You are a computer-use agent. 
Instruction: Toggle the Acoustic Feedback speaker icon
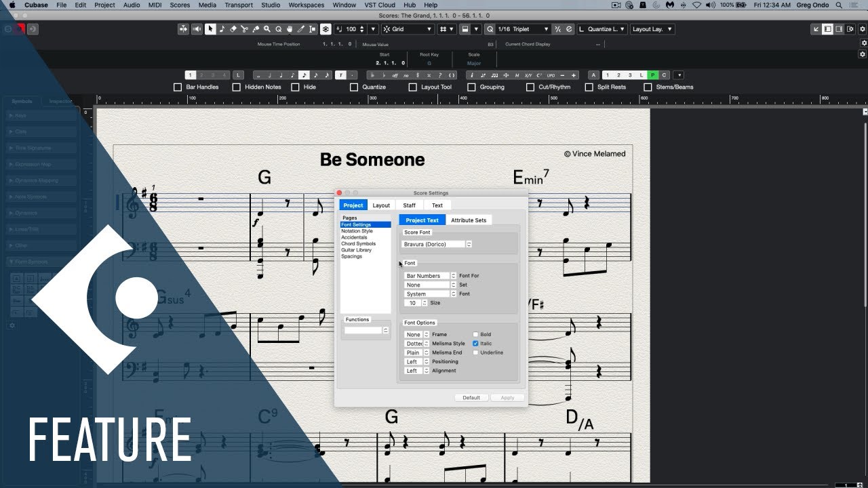pos(197,29)
